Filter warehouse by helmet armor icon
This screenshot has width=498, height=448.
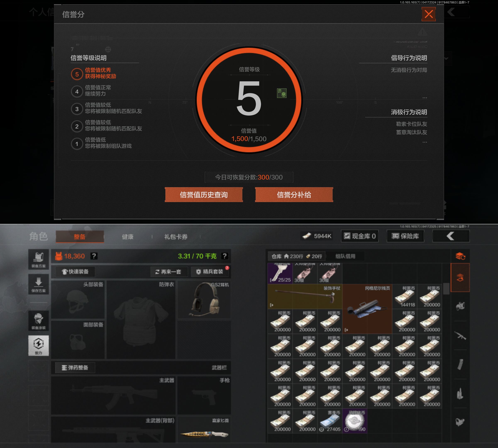coord(460,306)
